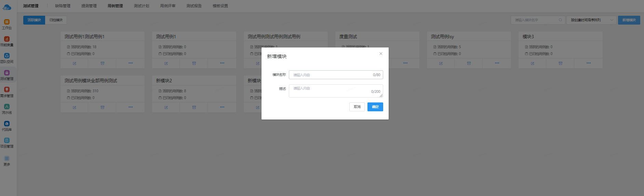644x196 pixels.
Task: Click the archive icon on card 测试用例lsy
Action: [x=469, y=63]
